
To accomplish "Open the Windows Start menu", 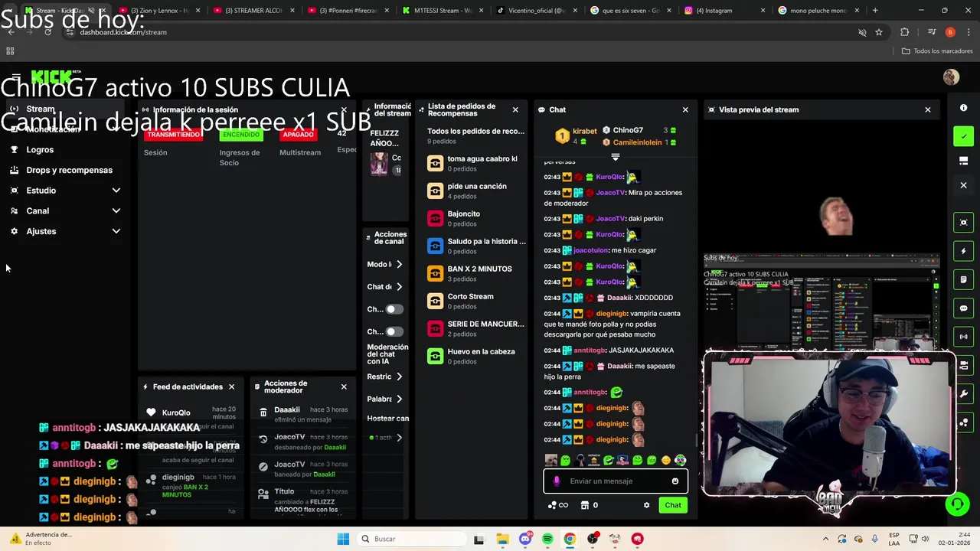I will pos(343,539).
